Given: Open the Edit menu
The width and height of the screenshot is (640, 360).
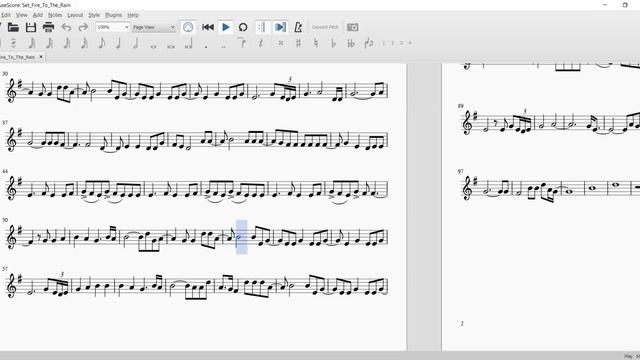Looking at the screenshot, I should click(x=5, y=15).
